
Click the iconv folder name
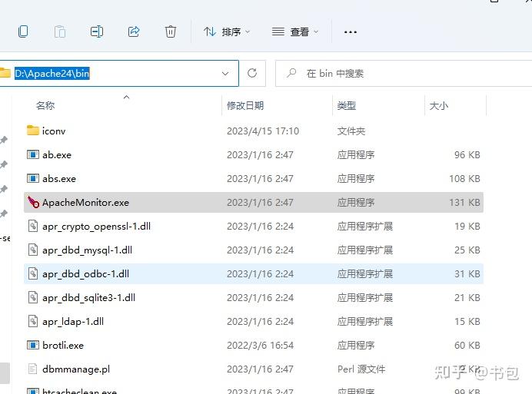click(x=54, y=131)
